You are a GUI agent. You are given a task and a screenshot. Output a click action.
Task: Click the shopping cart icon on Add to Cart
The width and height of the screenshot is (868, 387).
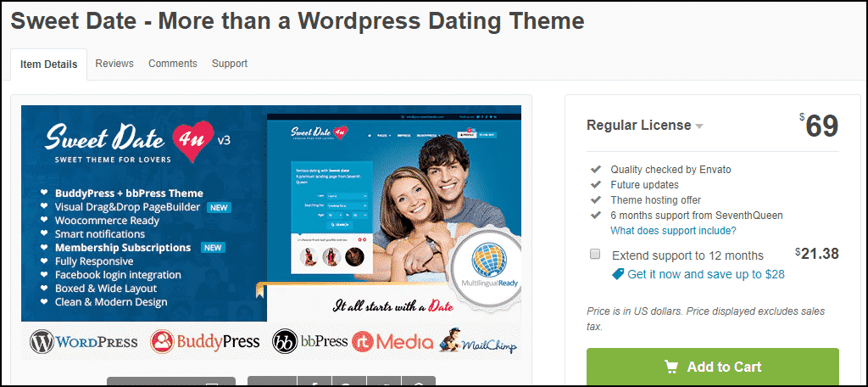[671, 367]
